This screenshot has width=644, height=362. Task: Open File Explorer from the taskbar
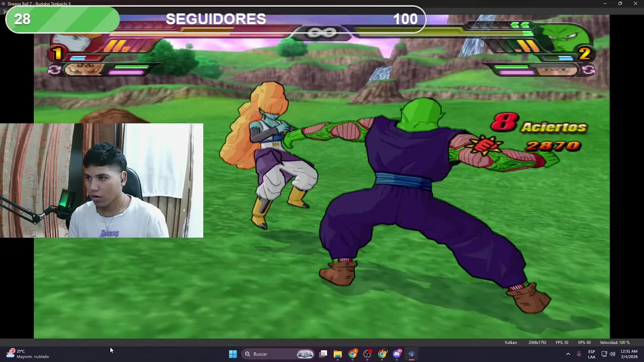(338, 354)
